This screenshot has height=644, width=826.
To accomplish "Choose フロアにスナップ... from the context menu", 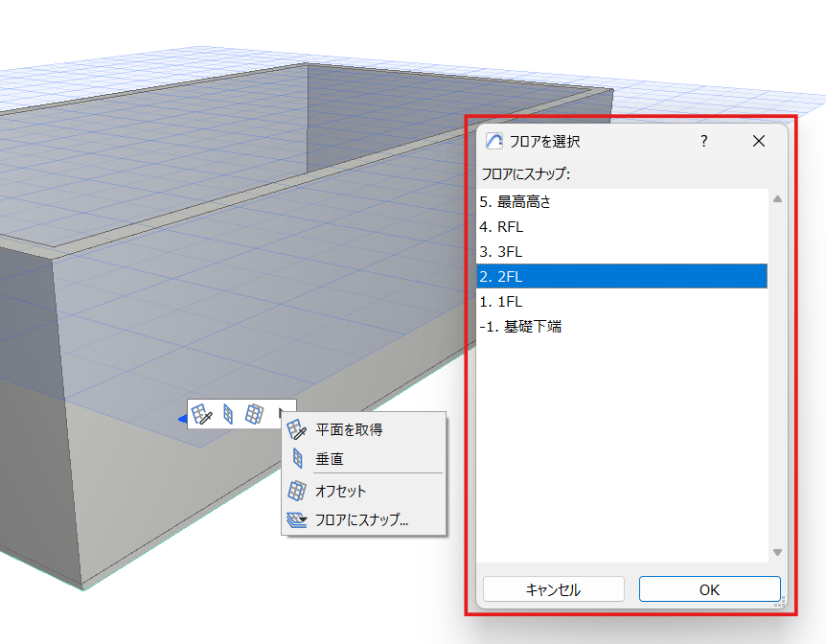I will (x=363, y=520).
